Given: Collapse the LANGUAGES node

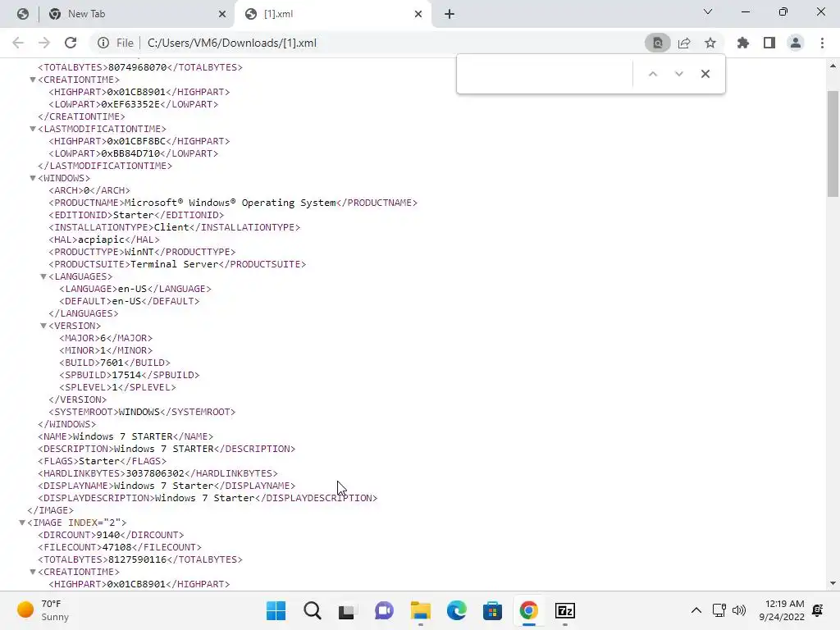Looking at the screenshot, I should click(43, 277).
